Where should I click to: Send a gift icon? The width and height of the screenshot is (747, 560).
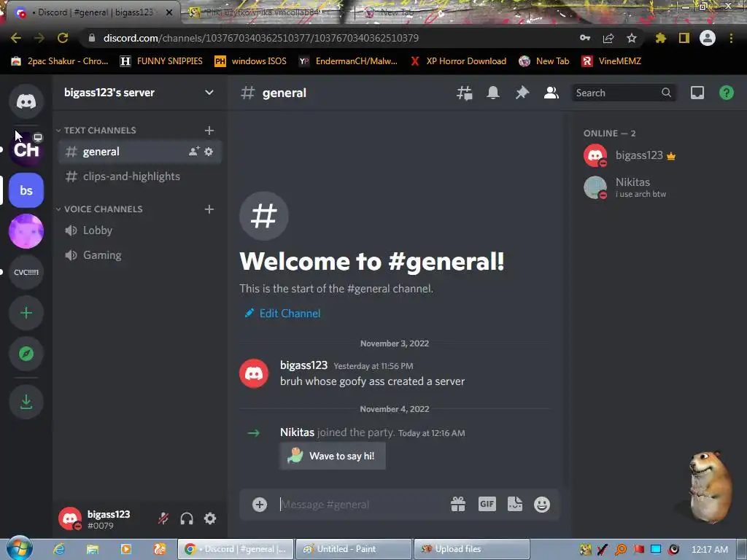[458, 505]
